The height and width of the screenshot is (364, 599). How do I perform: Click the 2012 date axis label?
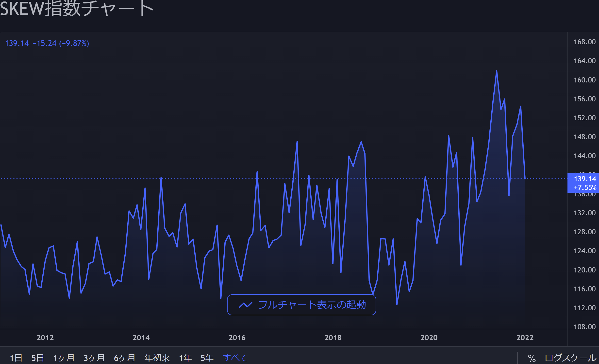[45, 337]
